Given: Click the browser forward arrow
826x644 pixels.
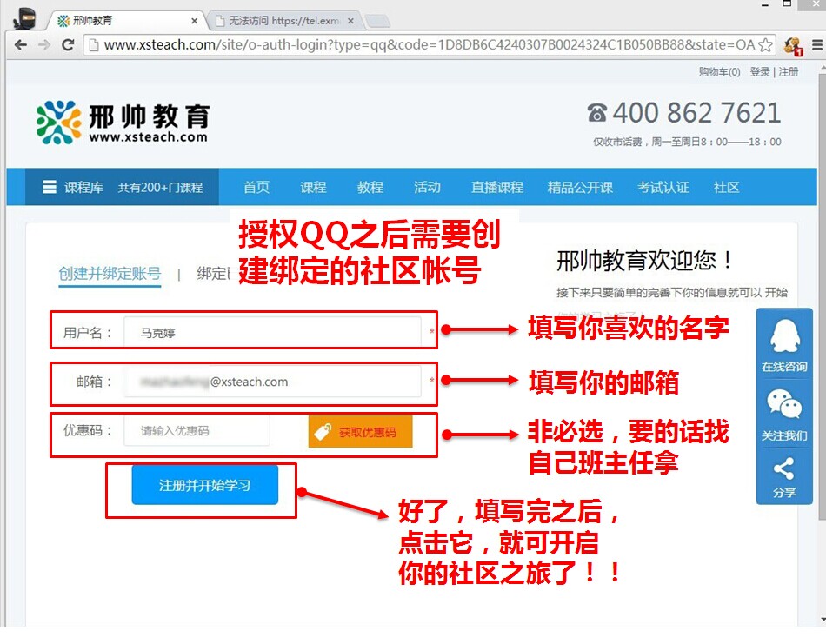Looking at the screenshot, I should [43, 45].
